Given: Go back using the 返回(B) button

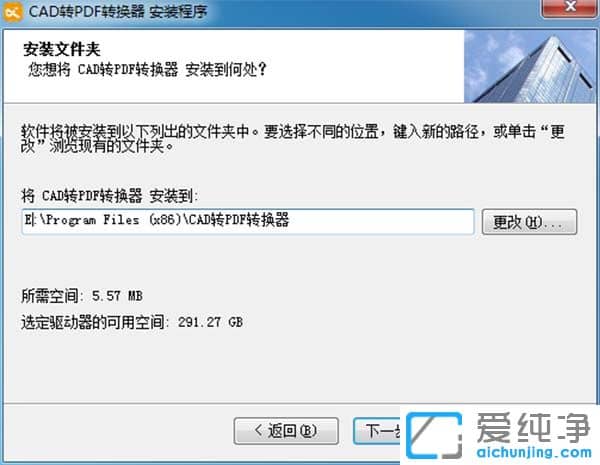Looking at the screenshot, I should coord(286,431).
